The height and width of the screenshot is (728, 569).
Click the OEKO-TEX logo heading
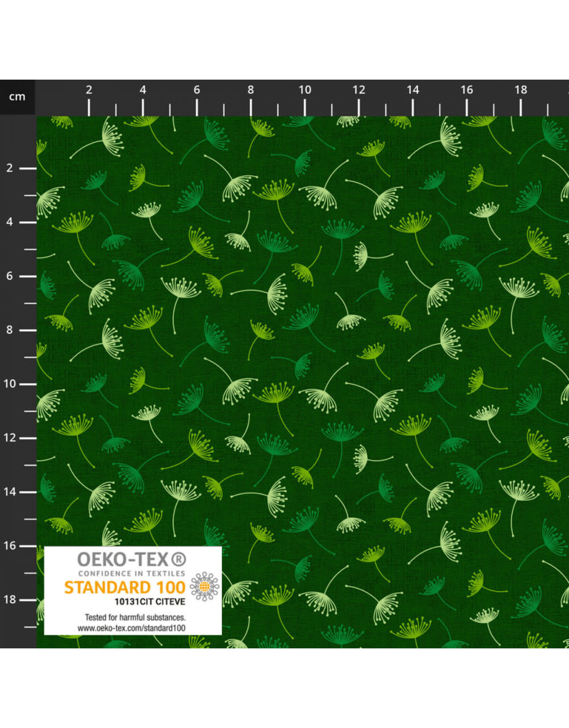123,560
